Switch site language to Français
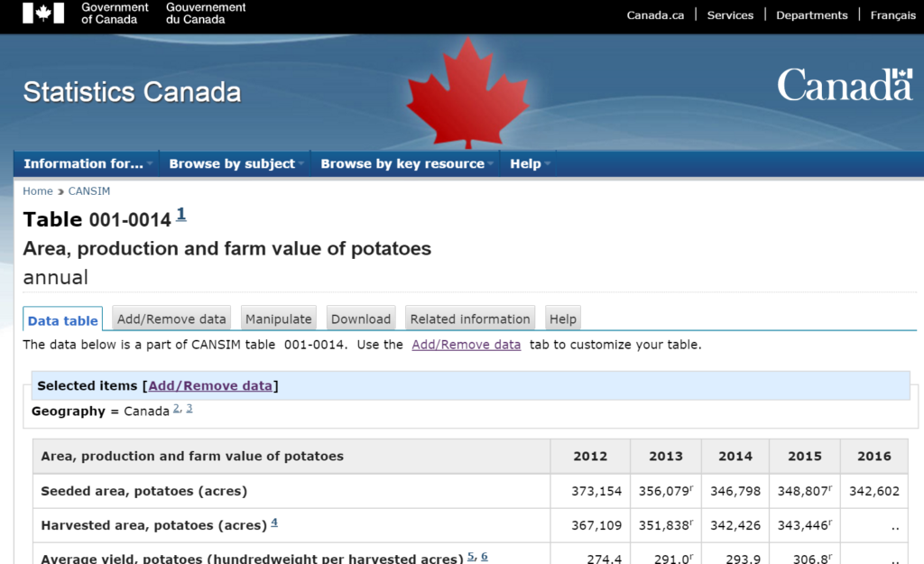This screenshot has height=564, width=924. click(892, 14)
